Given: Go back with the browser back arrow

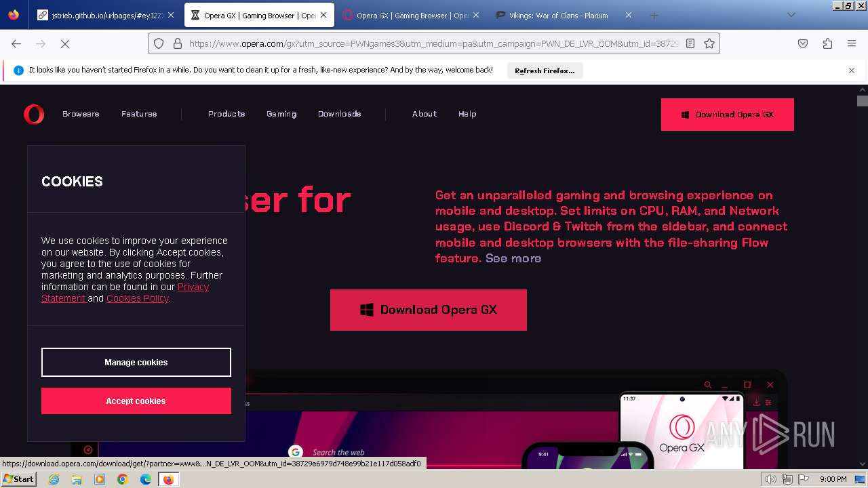Looking at the screenshot, I should [x=16, y=43].
